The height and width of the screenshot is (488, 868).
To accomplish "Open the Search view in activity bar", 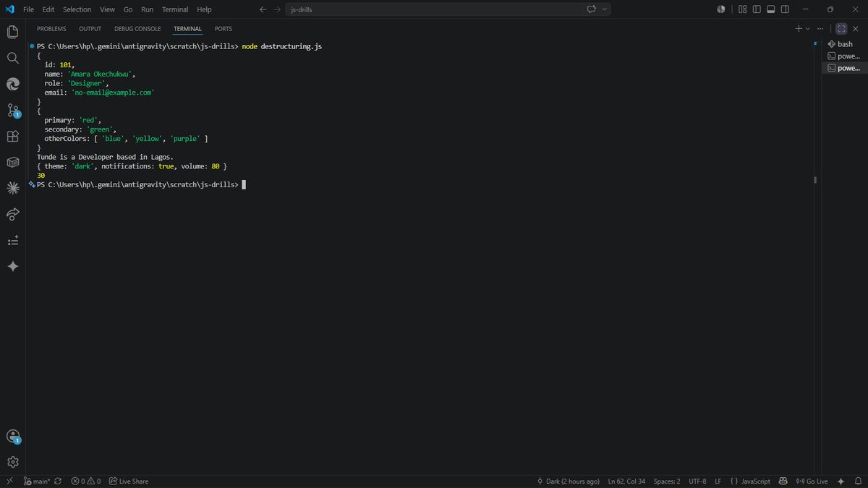I will click(x=12, y=58).
